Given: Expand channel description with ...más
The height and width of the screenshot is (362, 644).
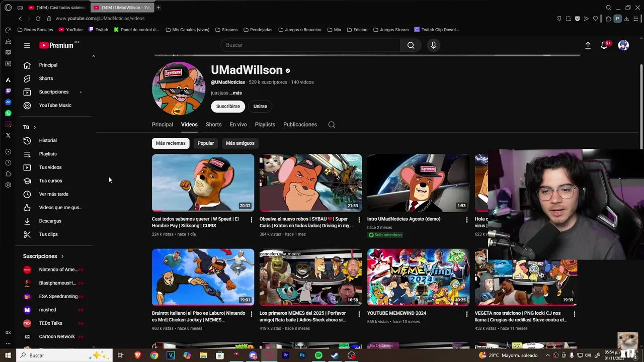Looking at the screenshot, I should pos(235,93).
